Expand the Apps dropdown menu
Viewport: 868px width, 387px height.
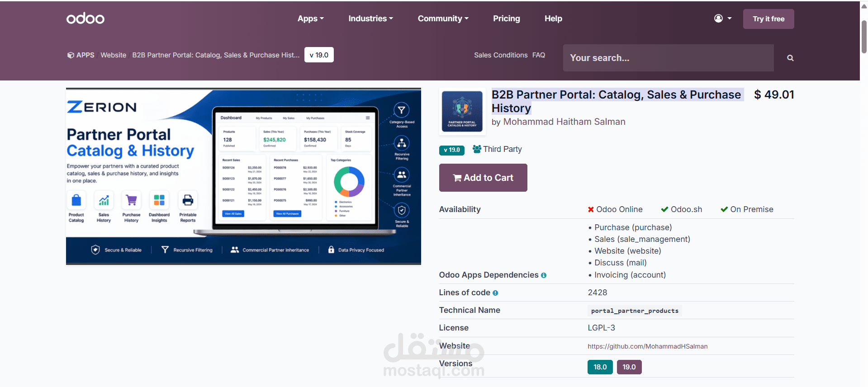311,19
